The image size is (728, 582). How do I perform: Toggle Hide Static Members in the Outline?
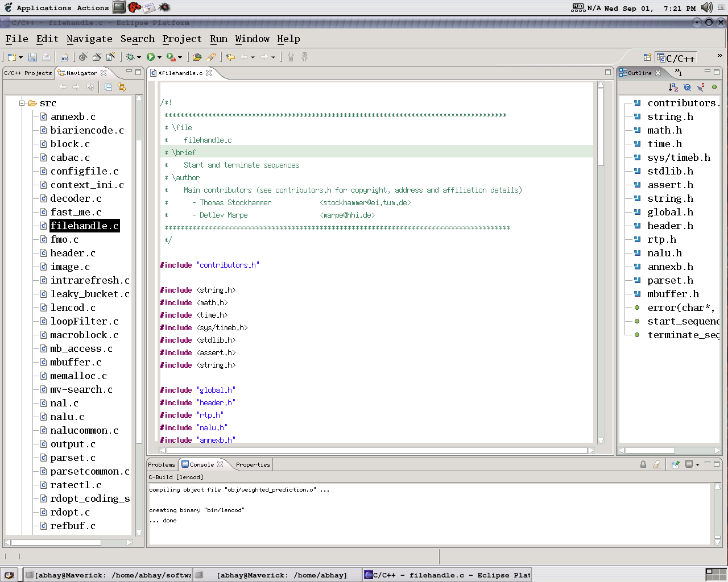tap(701, 87)
